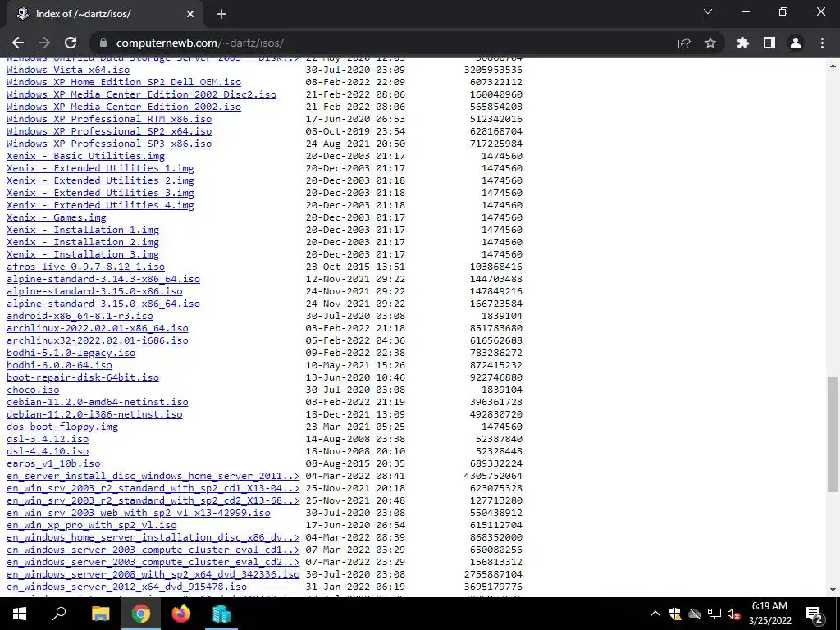Click the scrollbar down arrow
This screenshot has height=630, width=840.
[x=833, y=590]
